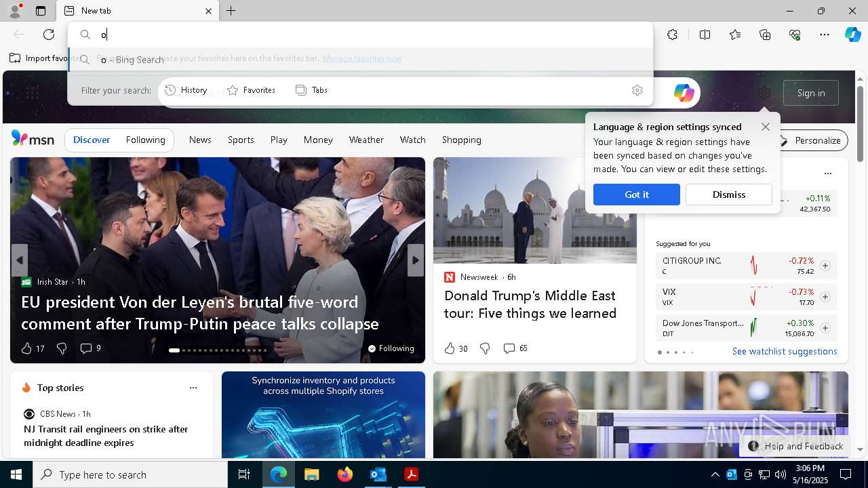Open Top stories more options
Image resolution: width=868 pixels, height=488 pixels.
(x=193, y=388)
